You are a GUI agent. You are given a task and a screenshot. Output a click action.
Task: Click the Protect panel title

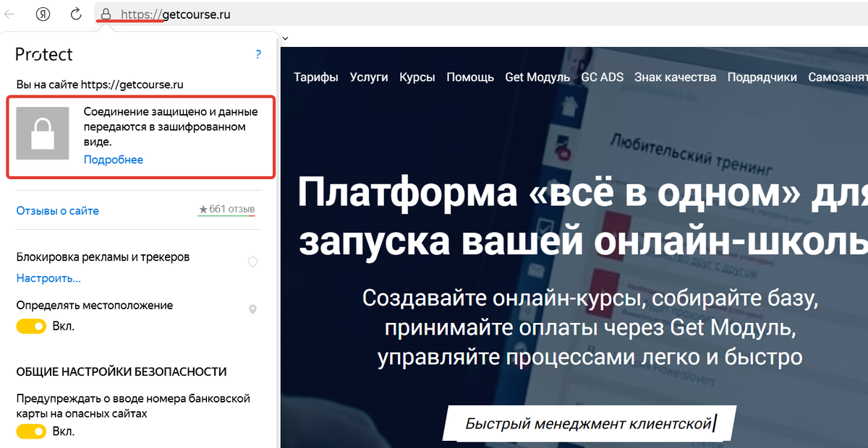(x=44, y=54)
